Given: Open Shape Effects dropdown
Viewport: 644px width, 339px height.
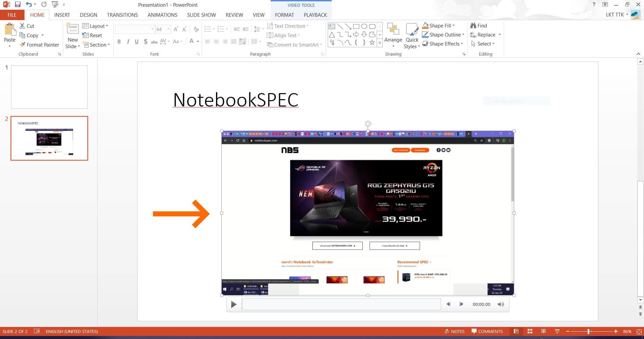Looking at the screenshot, I should [443, 44].
